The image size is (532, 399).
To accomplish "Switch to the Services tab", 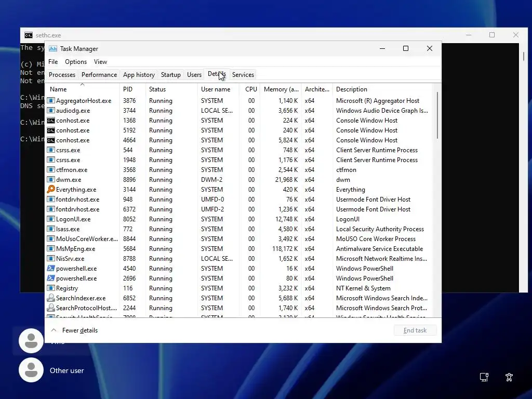I will 243,75.
